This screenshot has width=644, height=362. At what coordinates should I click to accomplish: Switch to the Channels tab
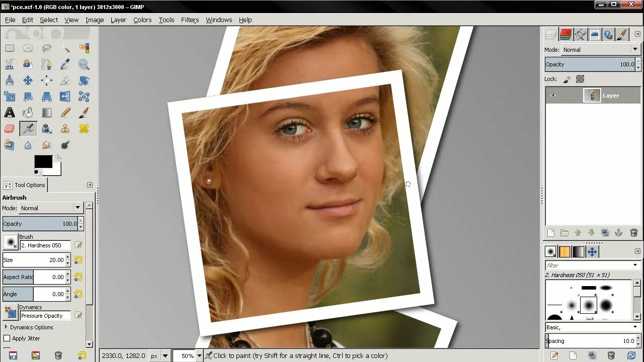(566, 34)
